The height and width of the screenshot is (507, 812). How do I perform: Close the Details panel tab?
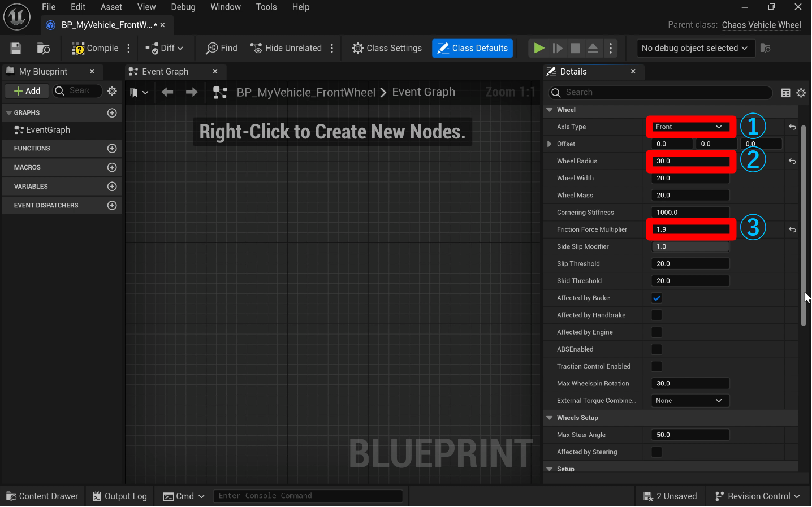[633, 71]
